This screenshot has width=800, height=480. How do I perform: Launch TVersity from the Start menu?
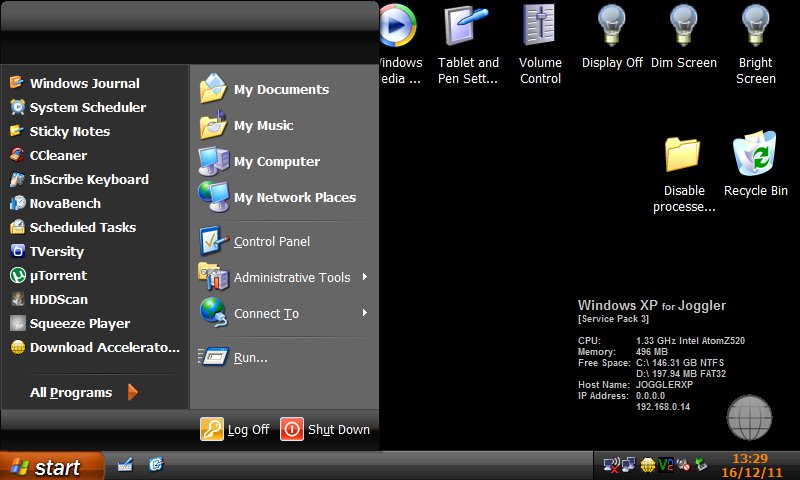coord(94,251)
